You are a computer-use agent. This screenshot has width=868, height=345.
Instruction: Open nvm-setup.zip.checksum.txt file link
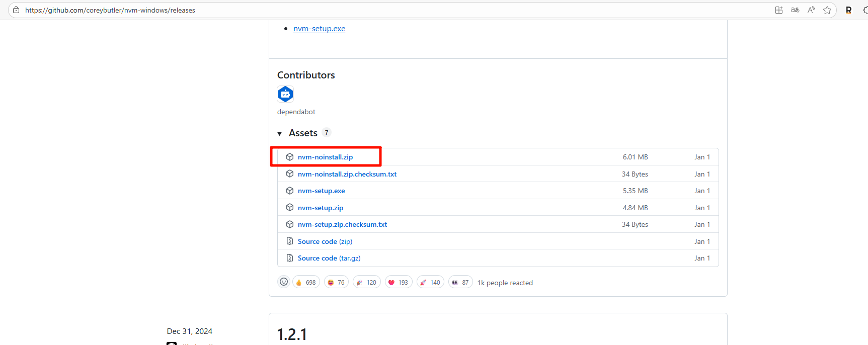click(342, 224)
